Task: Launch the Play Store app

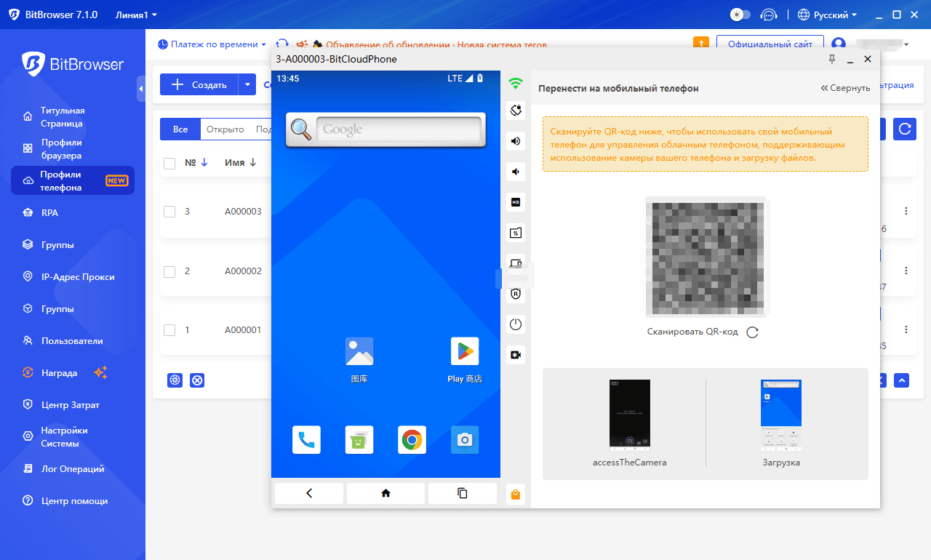Action: [x=465, y=352]
